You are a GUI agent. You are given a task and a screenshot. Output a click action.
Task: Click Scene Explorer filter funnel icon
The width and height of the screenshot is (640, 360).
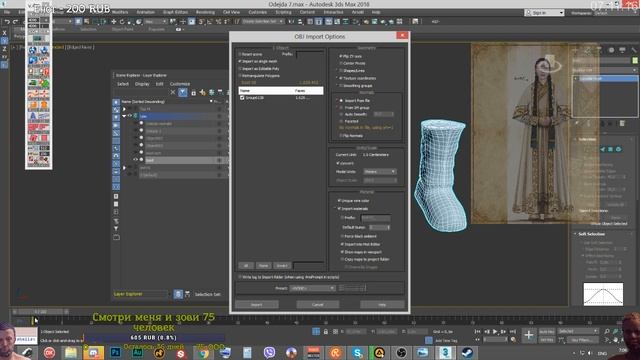tap(182, 92)
